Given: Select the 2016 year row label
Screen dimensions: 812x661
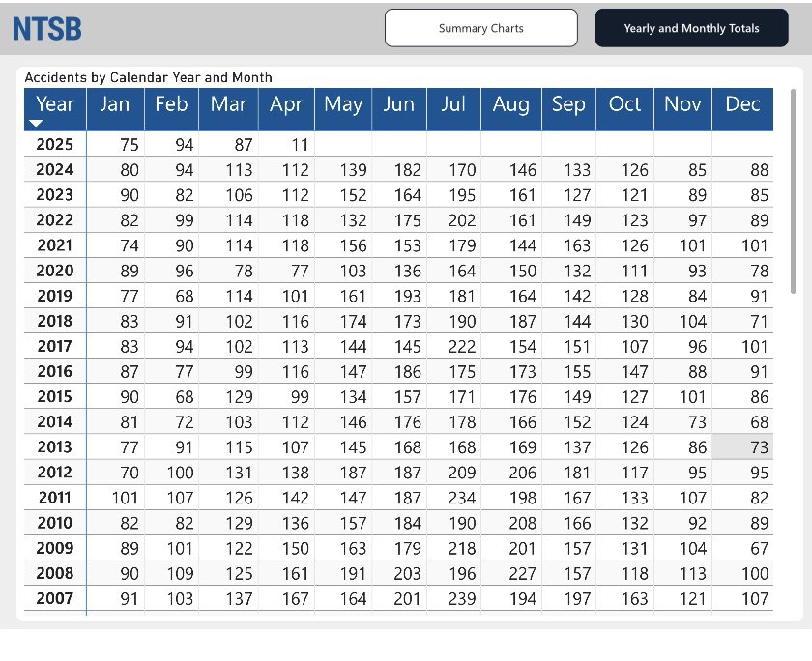Looking at the screenshot, I should pyautogui.click(x=55, y=371).
